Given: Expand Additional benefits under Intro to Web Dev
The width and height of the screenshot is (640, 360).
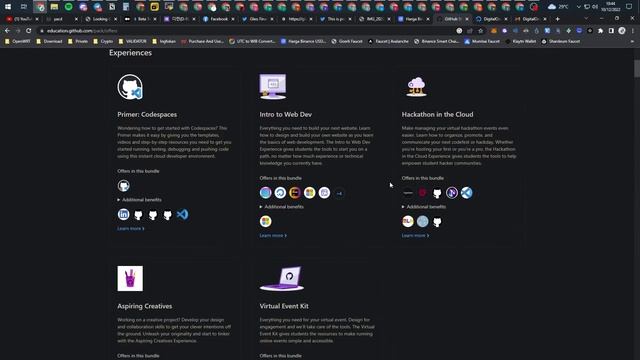Looking at the screenshot, I should pos(281,207).
